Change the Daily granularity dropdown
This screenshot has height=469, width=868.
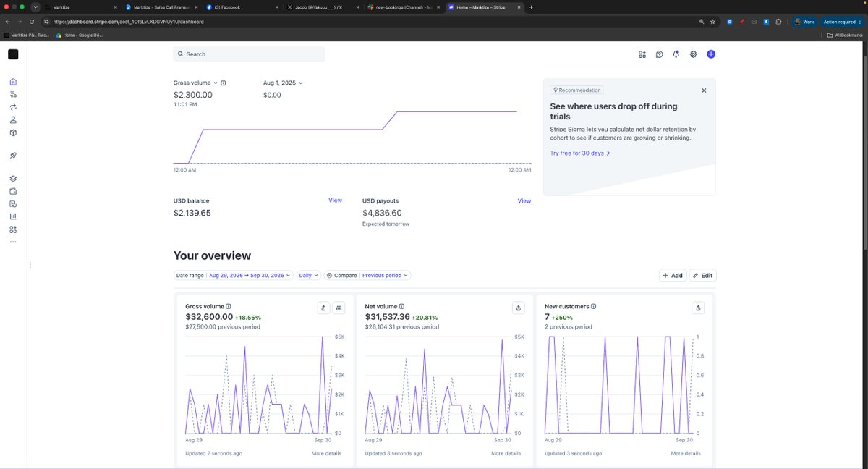point(309,276)
